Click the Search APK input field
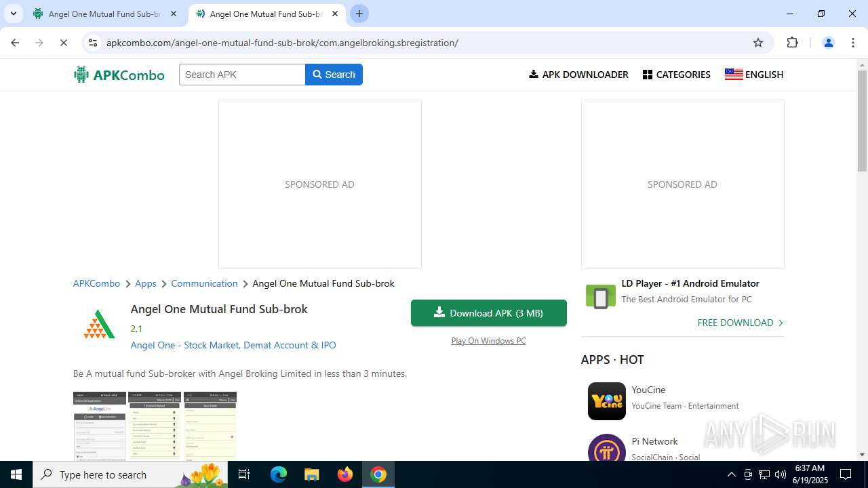Screen dimensions: 868x488 (x=242, y=75)
